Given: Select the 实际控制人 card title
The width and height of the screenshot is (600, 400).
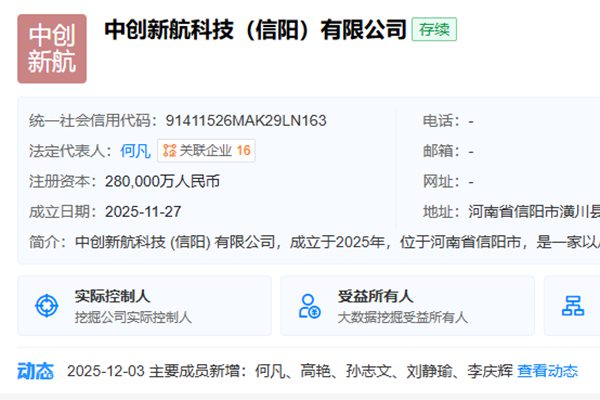Looking at the screenshot, I should click(112, 296).
